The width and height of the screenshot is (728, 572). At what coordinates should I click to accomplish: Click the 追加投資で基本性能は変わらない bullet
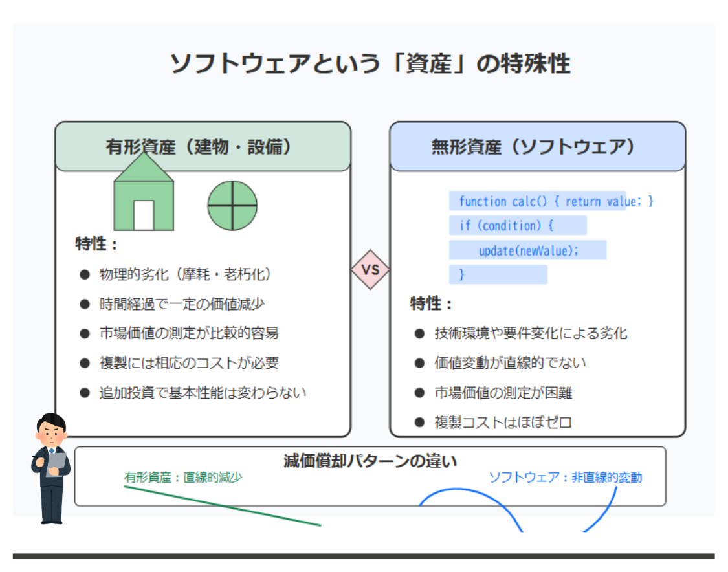(193, 393)
